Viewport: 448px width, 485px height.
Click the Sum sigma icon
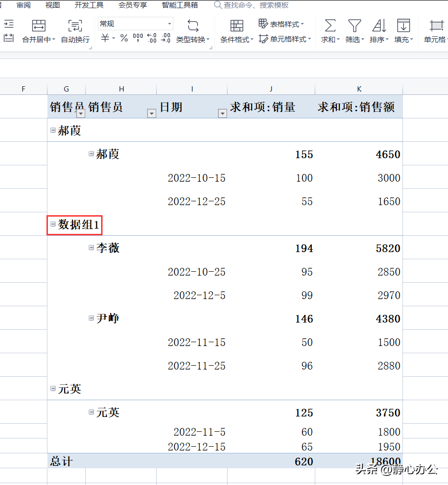pos(330,25)
